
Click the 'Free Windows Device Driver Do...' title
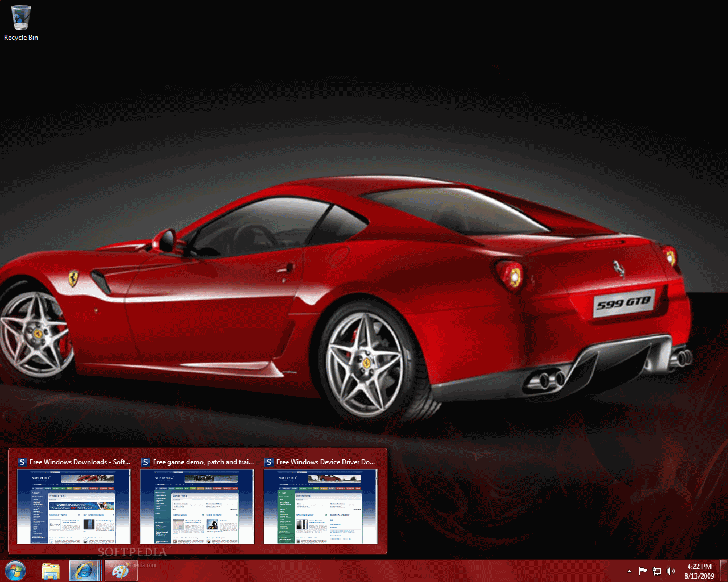coord(325,462)
